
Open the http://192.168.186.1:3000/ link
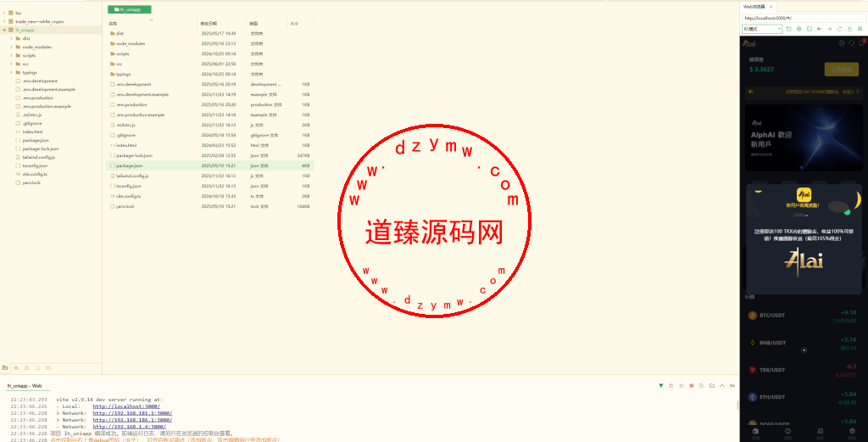click(x=132, y=420)
